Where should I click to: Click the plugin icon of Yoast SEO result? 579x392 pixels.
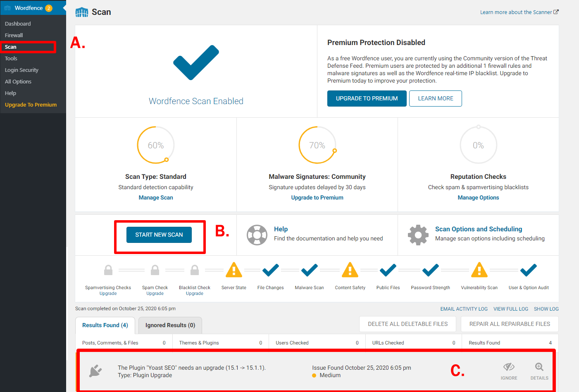[x=95, y=371]
